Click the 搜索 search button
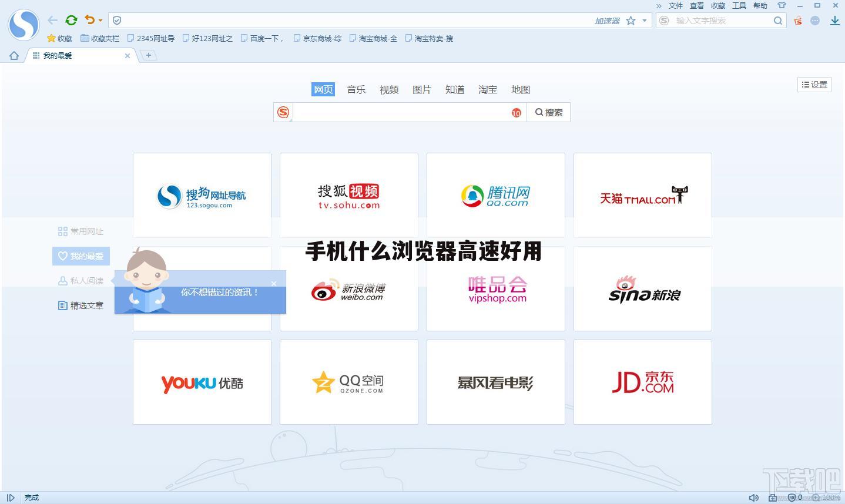845x504 pixels. pyautogui.click(x=549, y=112)
